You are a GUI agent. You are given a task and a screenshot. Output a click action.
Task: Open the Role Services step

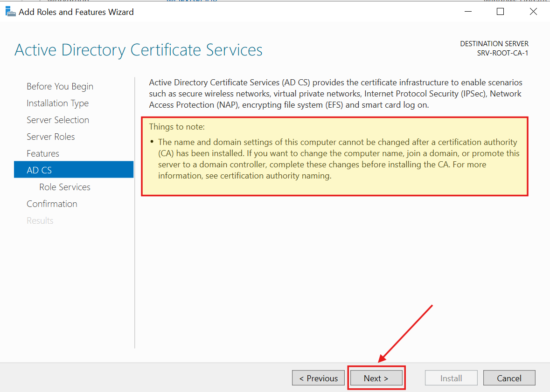click(x=64, y=187)
